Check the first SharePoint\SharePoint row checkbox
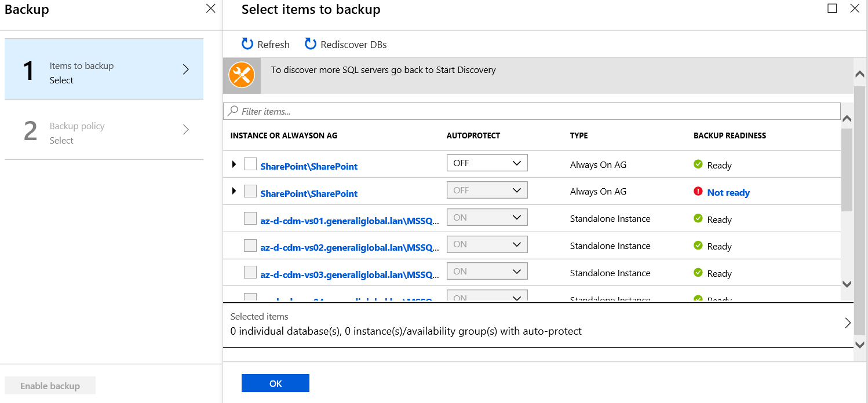This screenshot has height=403, width=868. tap(250, 164)
